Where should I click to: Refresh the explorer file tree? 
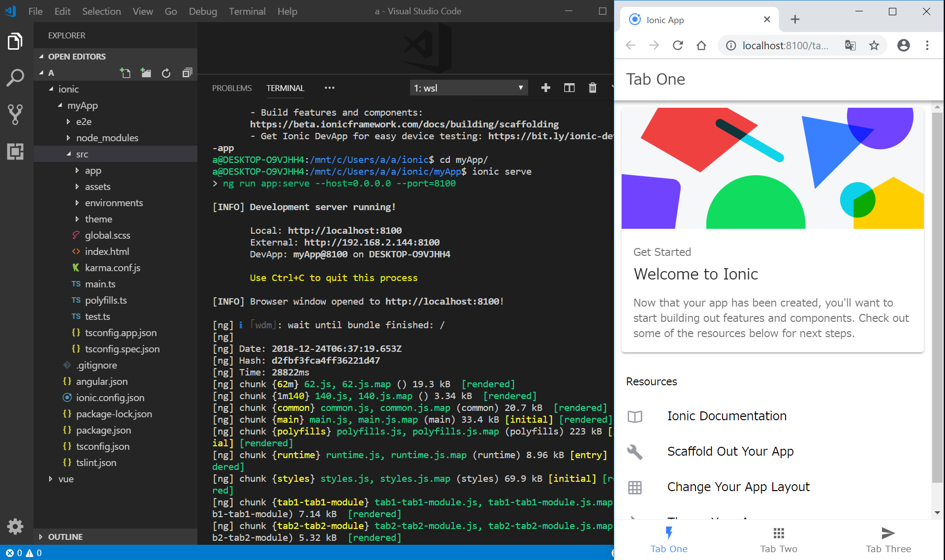166,73
